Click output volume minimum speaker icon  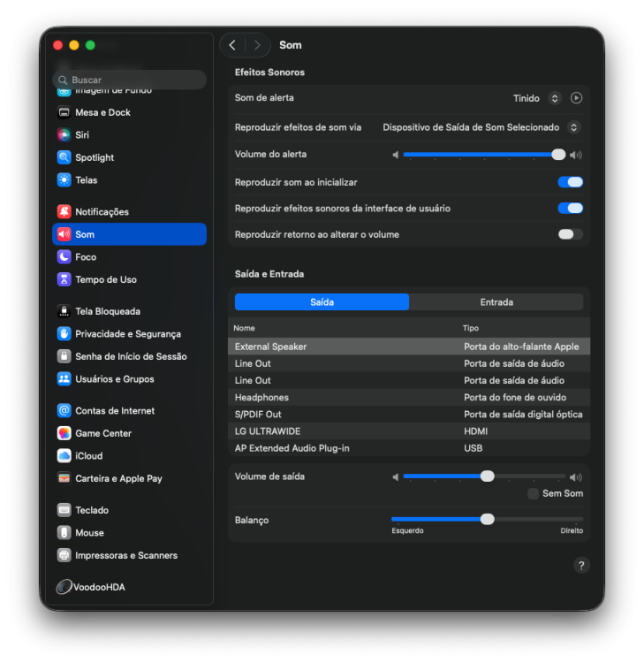[x=396, y=477]
